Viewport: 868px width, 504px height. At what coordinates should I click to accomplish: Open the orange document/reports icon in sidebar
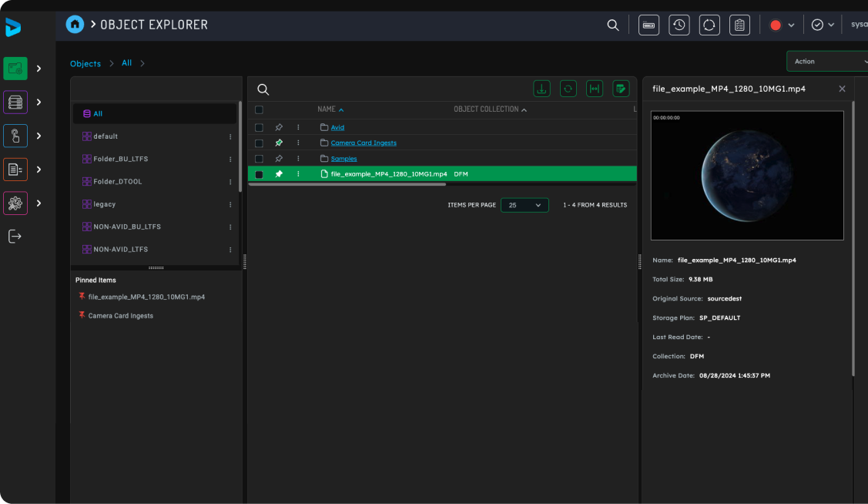[x=15, y=170]
